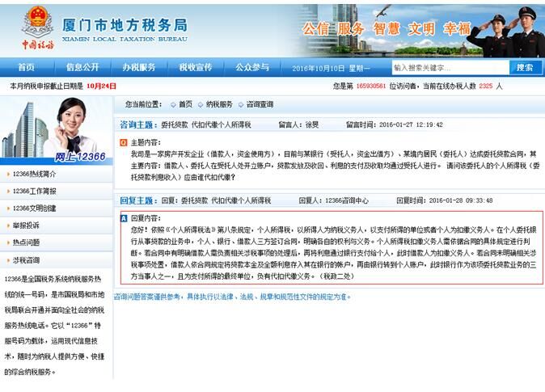Click the national tax emblem logo

coord(37,27)
